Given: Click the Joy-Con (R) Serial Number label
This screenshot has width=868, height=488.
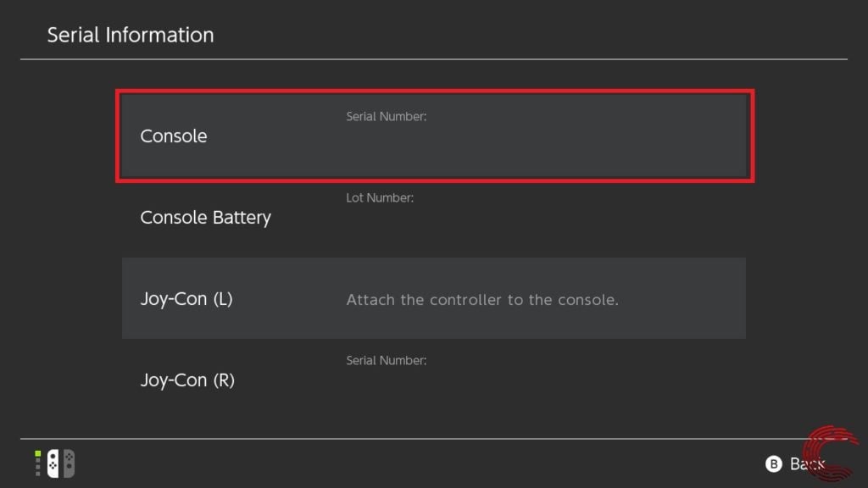Looking at the screenshot, I should [x=386, y=360].
